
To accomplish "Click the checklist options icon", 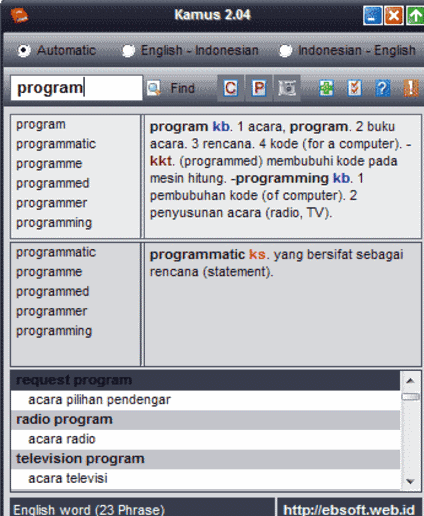I will click(354, 88).
